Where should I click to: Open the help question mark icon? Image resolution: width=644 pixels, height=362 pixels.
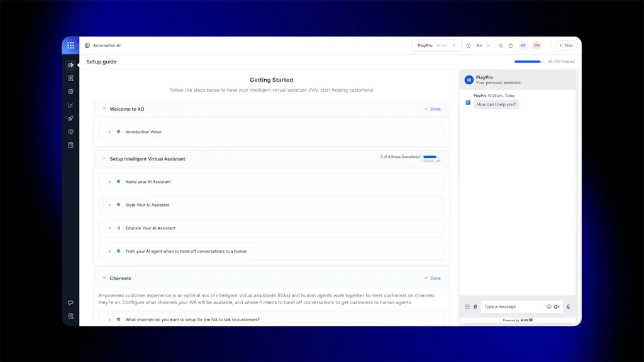(x=511, y=45)
